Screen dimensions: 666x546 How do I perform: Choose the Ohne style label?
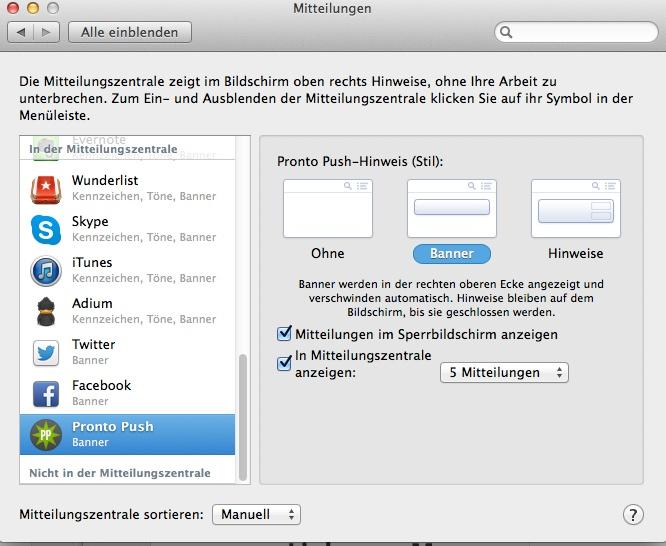pos(327,253)
